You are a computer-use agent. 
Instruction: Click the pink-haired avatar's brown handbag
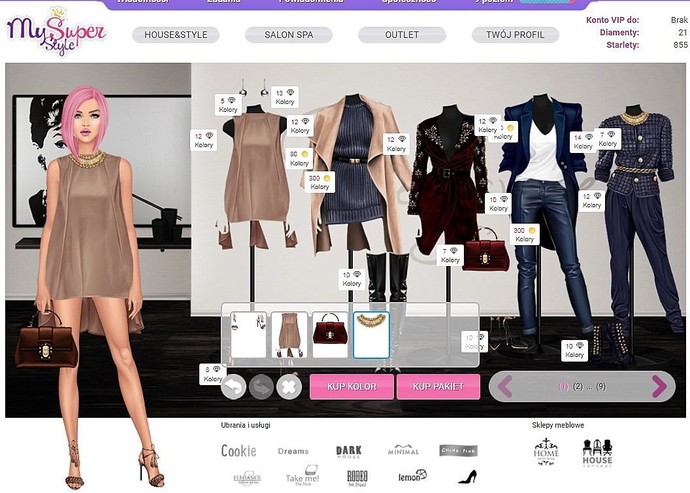pyautogui.click(x=45, y=341)
